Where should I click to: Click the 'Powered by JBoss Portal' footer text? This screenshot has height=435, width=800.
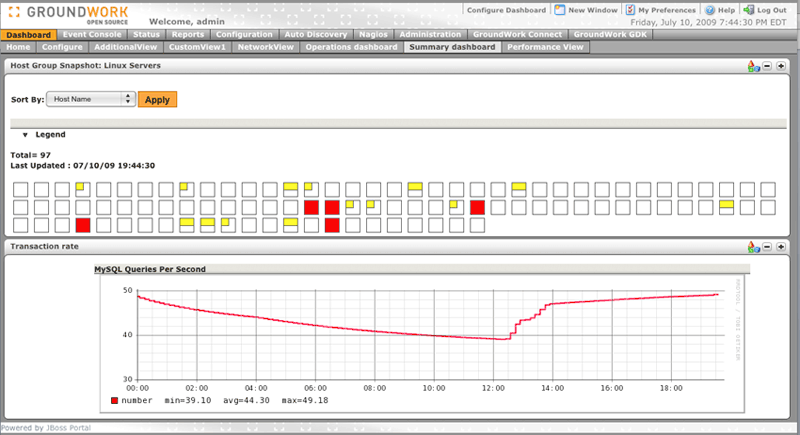tap(46, 428)
